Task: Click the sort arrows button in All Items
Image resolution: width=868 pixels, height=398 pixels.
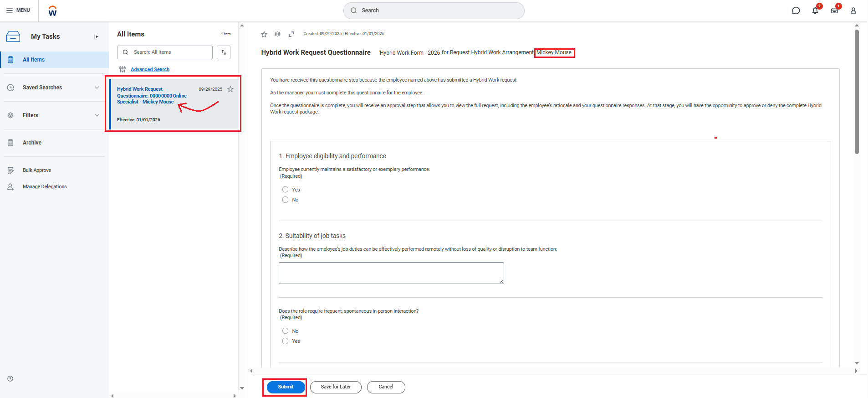Action: pos(224,52)
